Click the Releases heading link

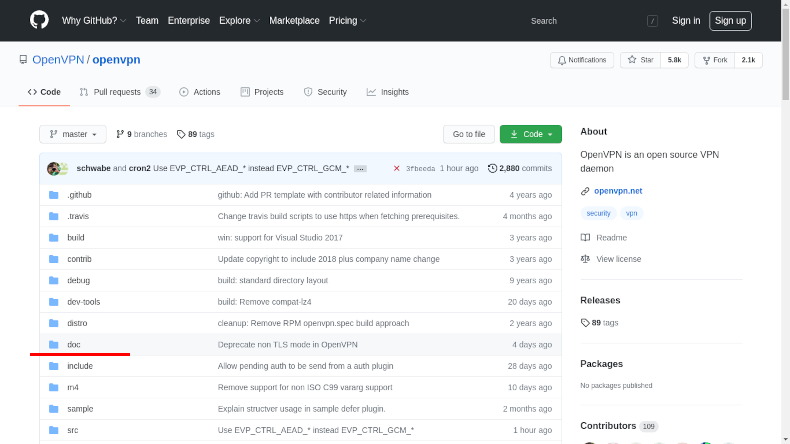click(600, 300)
